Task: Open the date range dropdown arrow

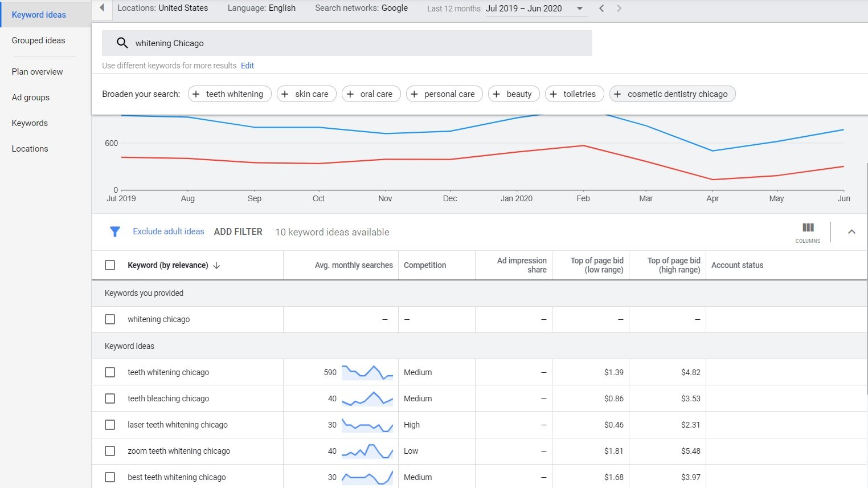Action: coord(580,8)
